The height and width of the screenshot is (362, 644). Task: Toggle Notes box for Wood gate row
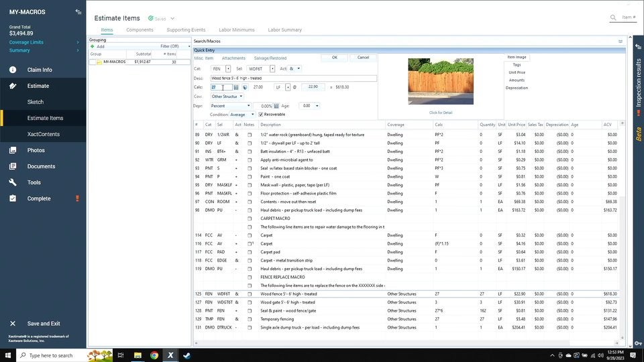tap(250, 302)
